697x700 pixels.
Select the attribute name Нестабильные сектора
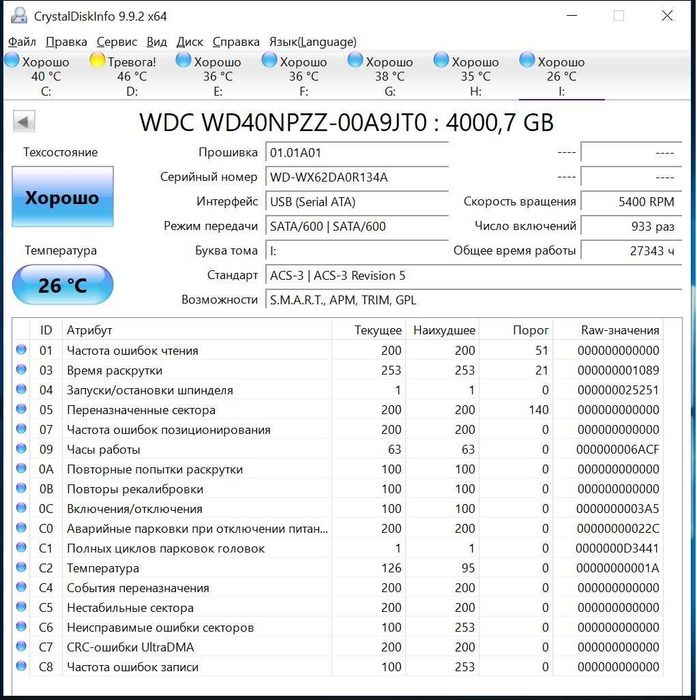[x=130, y=608]
